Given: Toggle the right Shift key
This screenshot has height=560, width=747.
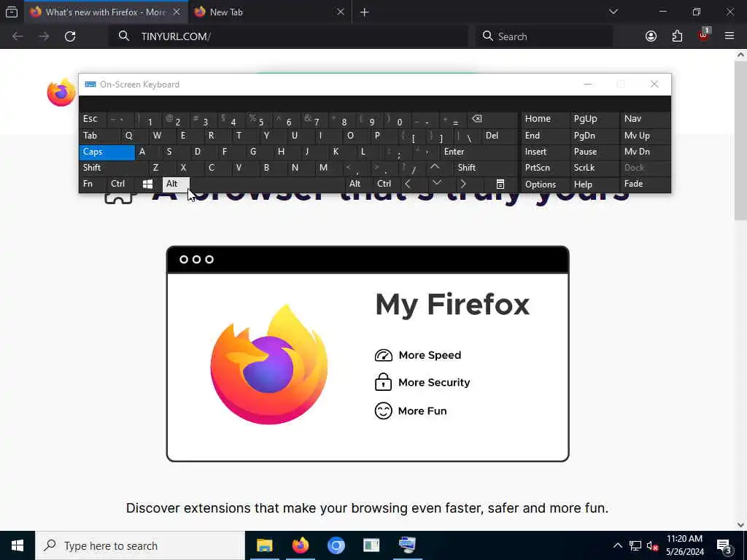Looking at the screenshot, I should coord(485,168).
